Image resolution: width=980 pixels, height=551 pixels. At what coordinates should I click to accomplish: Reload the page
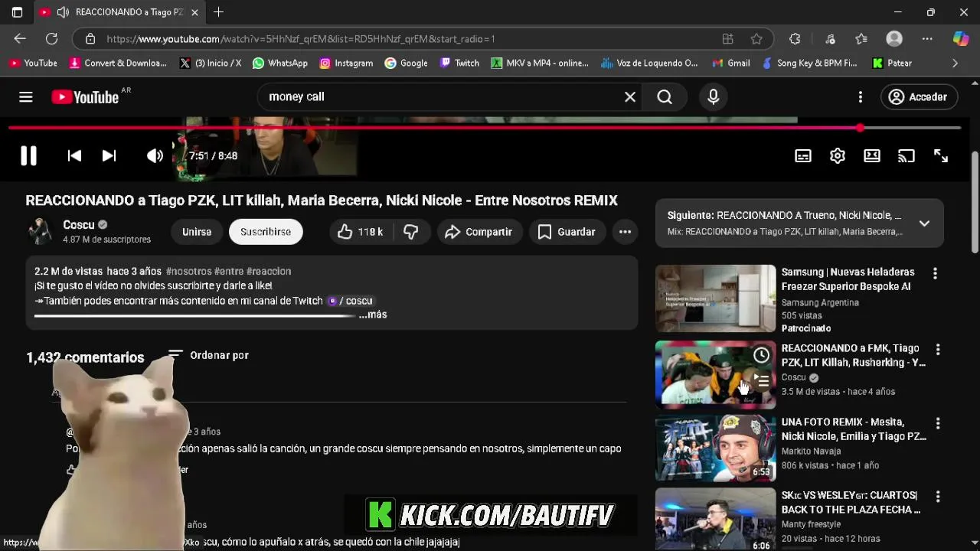coord(51,38)
